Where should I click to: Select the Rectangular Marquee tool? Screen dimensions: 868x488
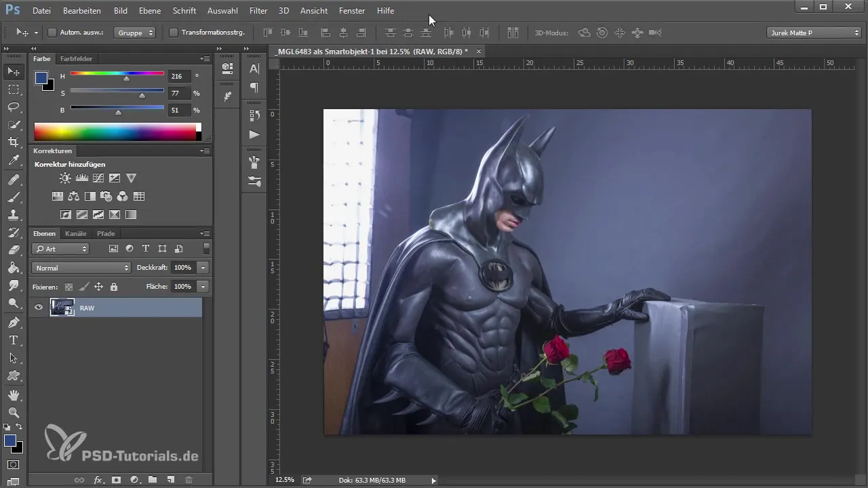tap(14, 89)
